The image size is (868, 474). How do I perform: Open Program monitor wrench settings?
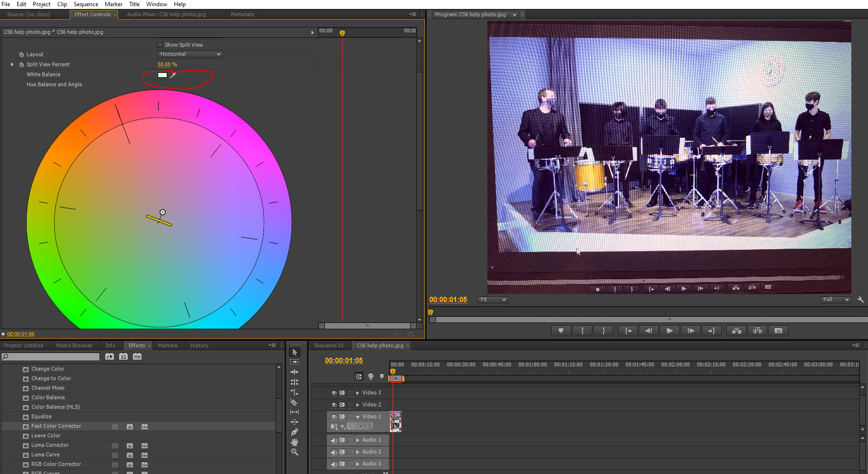tap(860, 300)
